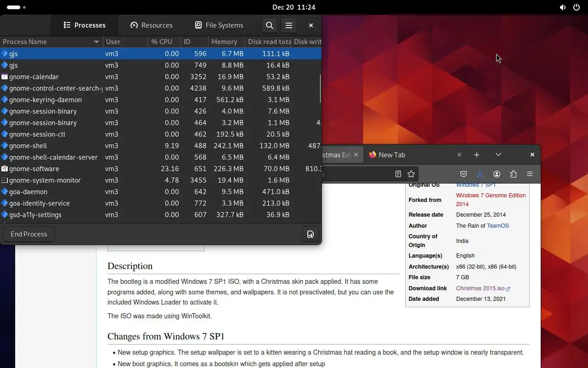Open the volume indicator in top bar
This screenshot has height=368, width=588.
[563, 7]
